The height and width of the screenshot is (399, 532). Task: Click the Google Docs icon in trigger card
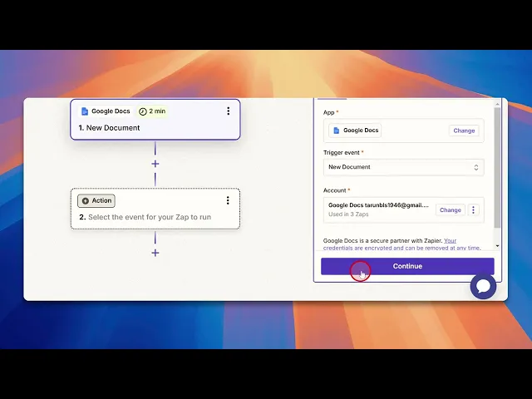point(85,111)
